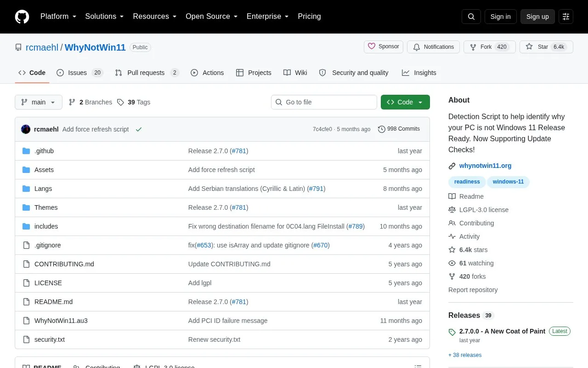Open the appearance settings icon beside Sign up
Screen dimensions: 588x368
566,17
